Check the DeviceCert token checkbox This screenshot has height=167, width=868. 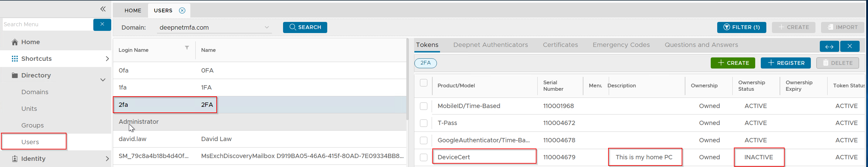424,157
